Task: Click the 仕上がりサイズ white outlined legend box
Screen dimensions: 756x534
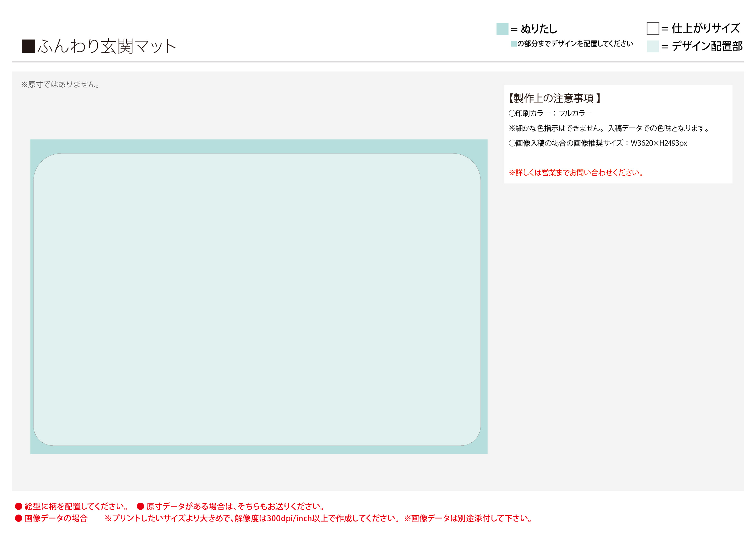Action: click(653, 28)
